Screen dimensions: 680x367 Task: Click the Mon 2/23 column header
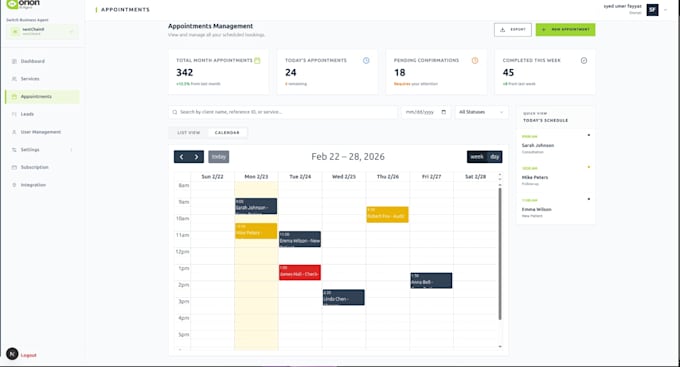[x=256, y=177]
